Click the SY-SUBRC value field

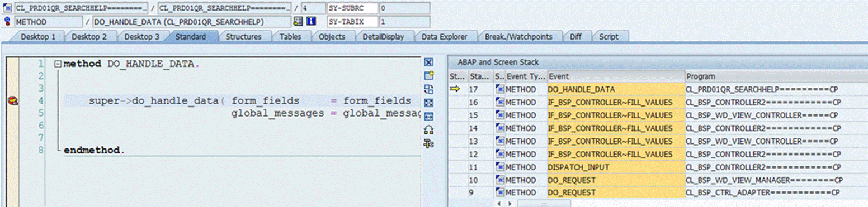[405, 8]
